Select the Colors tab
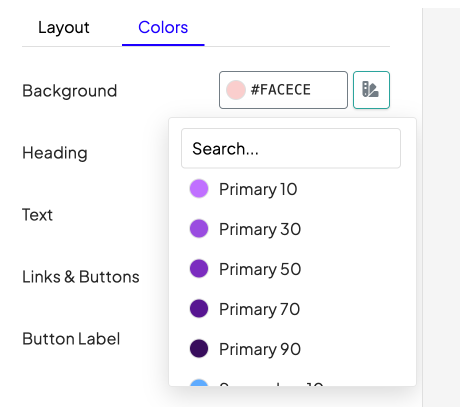 point(163,28)
